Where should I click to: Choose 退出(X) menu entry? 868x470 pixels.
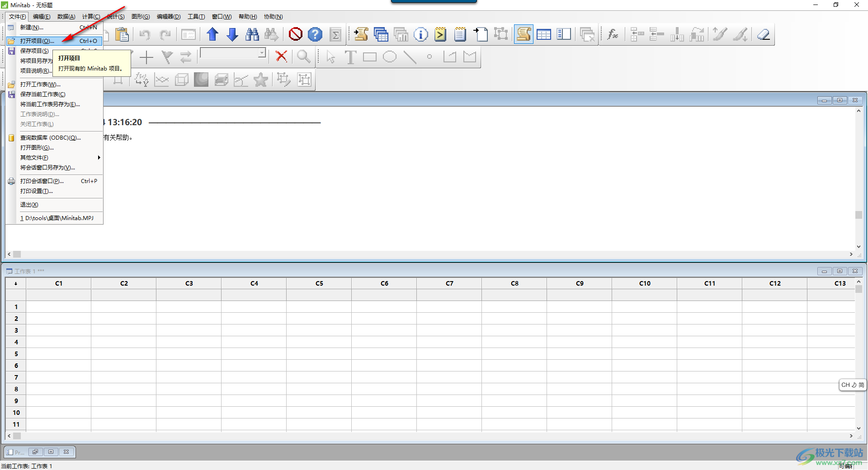click(x=54, y=205)
